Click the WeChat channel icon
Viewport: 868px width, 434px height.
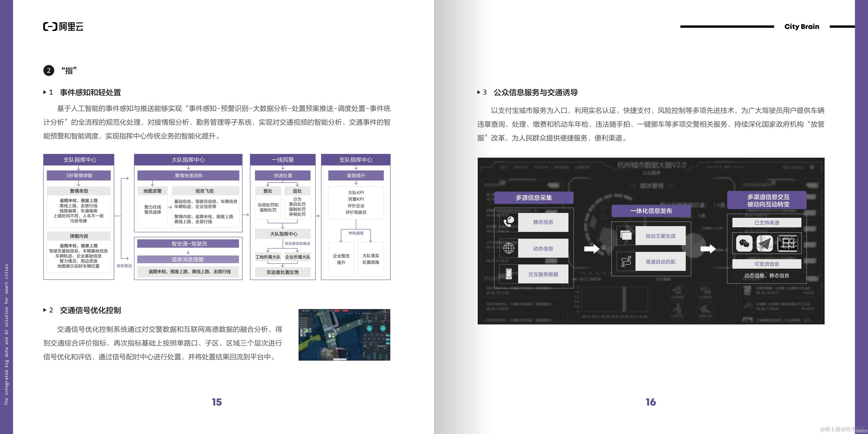(744, 243)
